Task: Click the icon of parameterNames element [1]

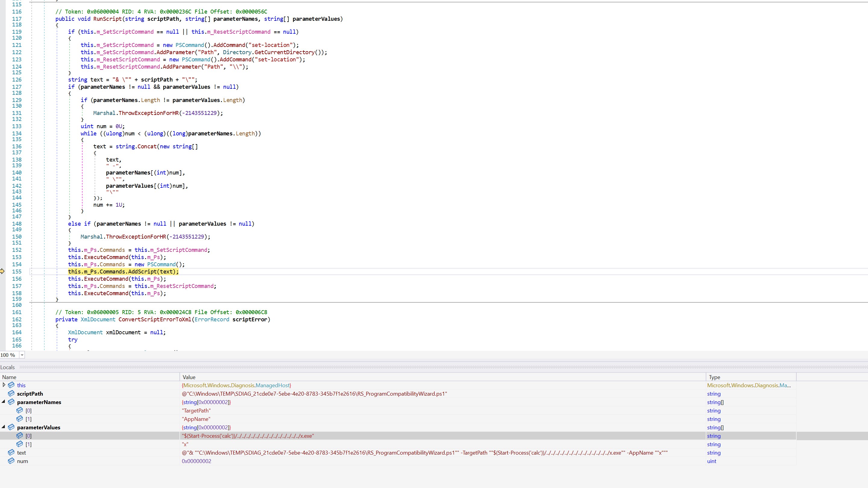Action: tap(20, 419)
